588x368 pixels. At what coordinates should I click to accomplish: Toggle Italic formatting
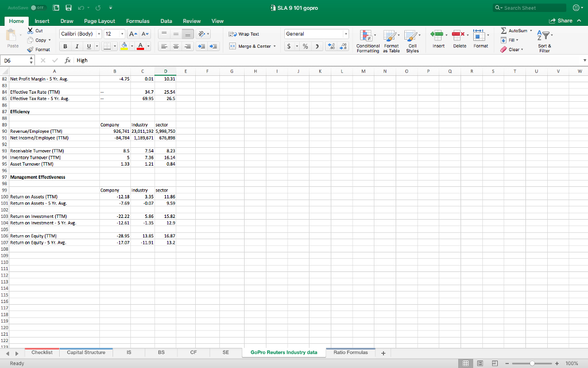(x=77, y=46)
